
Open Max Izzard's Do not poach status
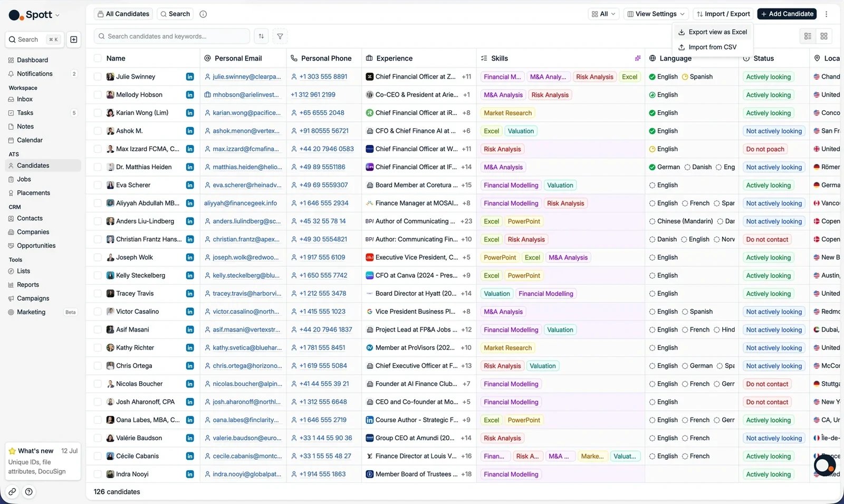tap(765, 149)
